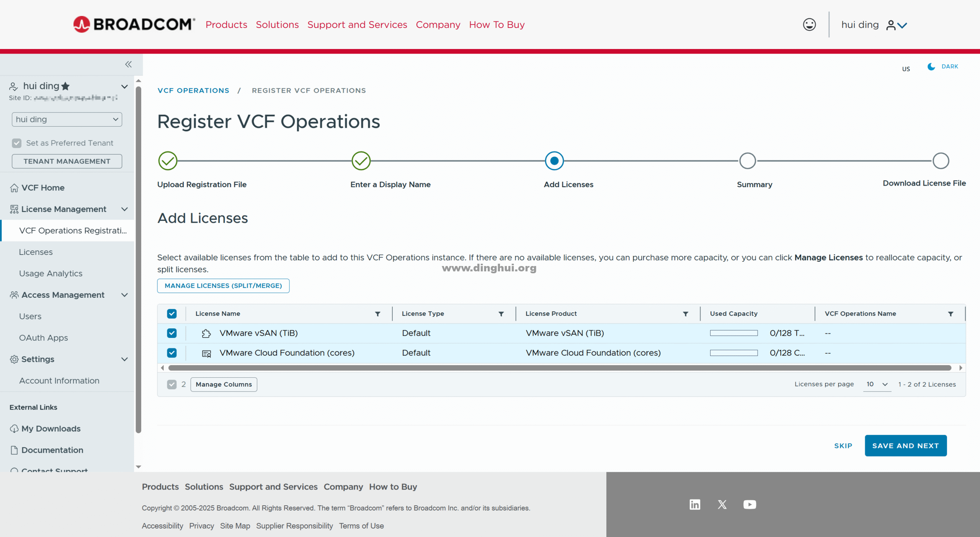Click the Save and Next button

[x=905, y=446]
